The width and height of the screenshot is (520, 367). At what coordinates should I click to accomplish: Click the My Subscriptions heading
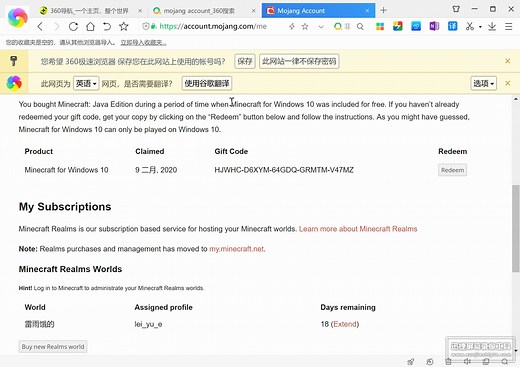click(x=65, y=207)
